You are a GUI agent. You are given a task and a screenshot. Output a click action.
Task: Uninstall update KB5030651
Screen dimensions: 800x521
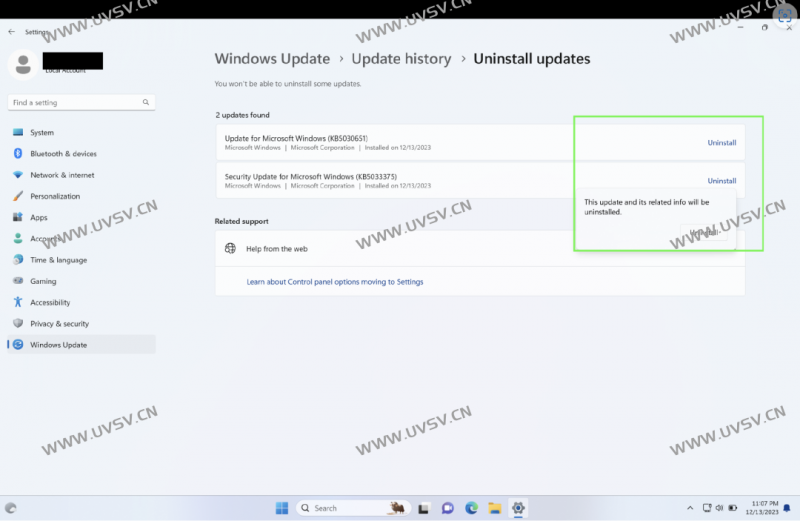pos(721,143)
